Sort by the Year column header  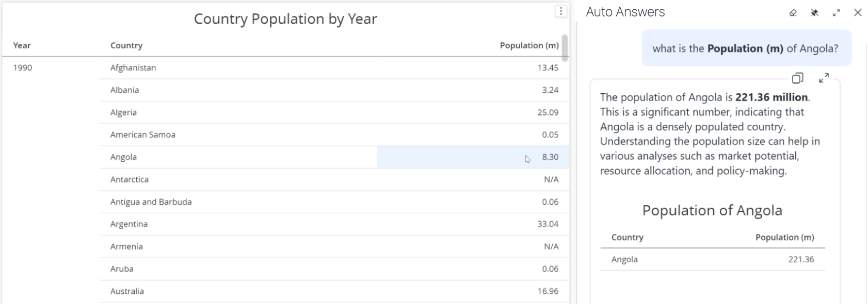[22, 45]
